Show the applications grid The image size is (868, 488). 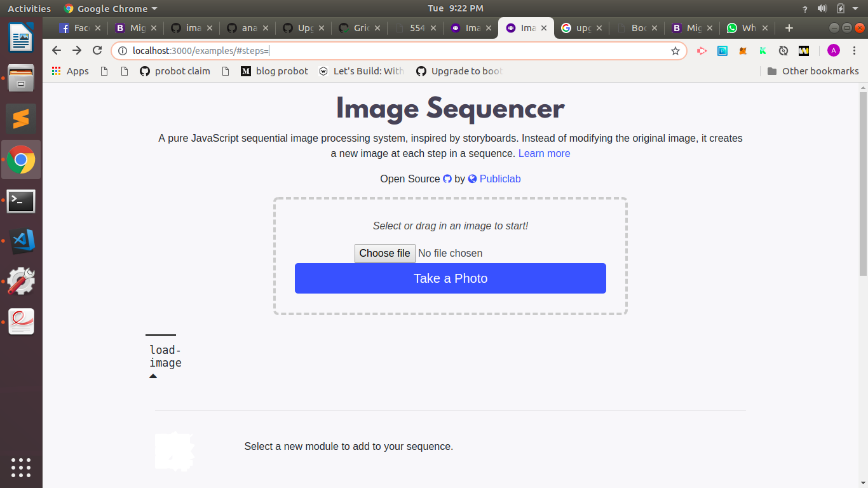21,467
